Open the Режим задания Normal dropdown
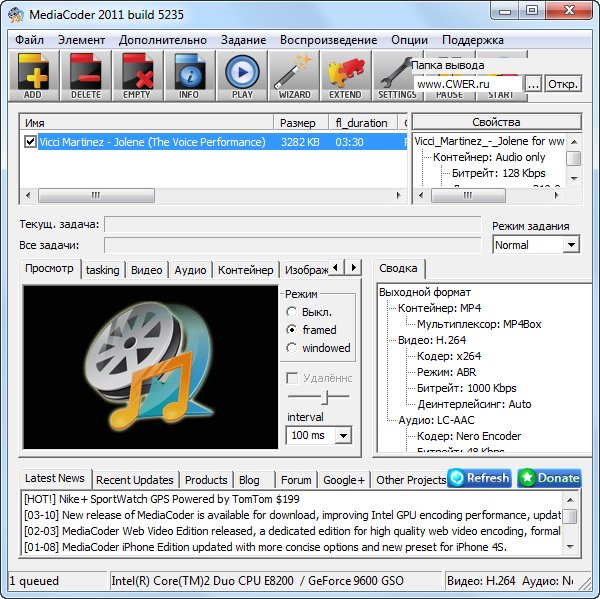 click(x=536, y=245)
